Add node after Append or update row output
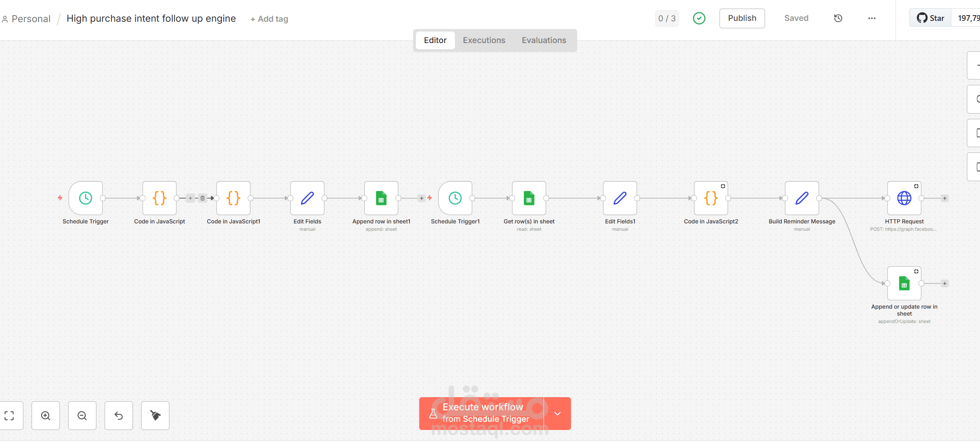This screenshot has height=448, width=980. [x=945, y=283]
